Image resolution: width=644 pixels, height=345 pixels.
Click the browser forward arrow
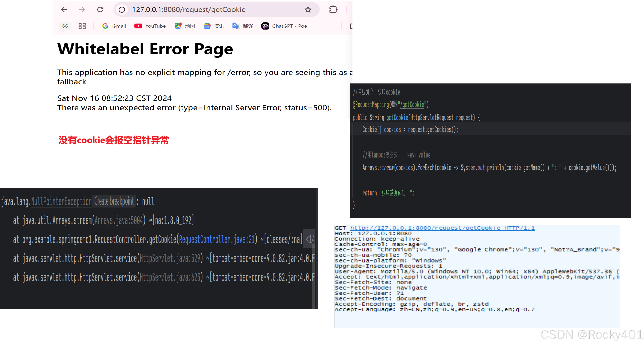coord(82,10)
